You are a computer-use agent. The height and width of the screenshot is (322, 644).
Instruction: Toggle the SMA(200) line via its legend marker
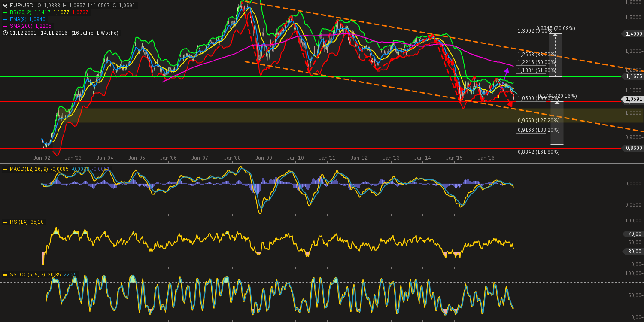click(x=4, y=26)
